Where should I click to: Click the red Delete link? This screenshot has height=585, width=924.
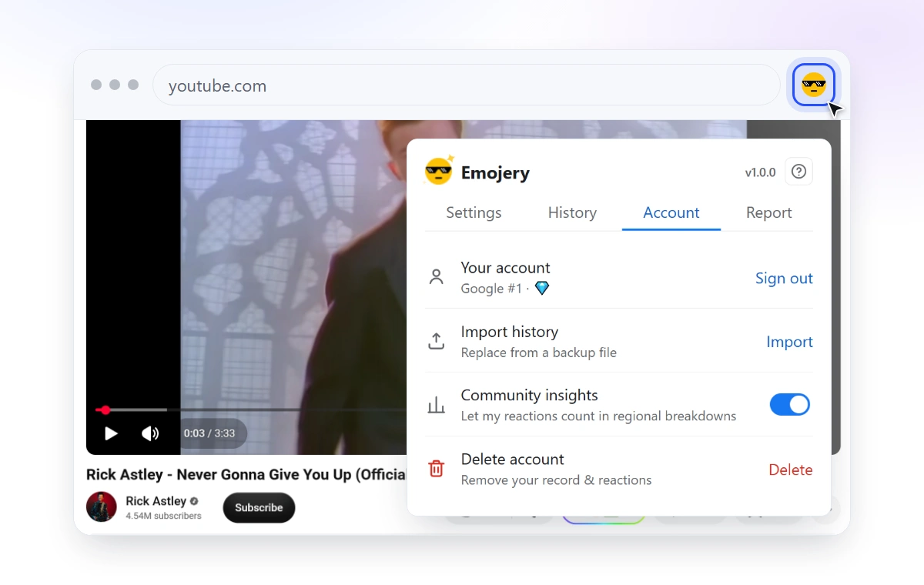pyautogui.click(x=791, y=470)
